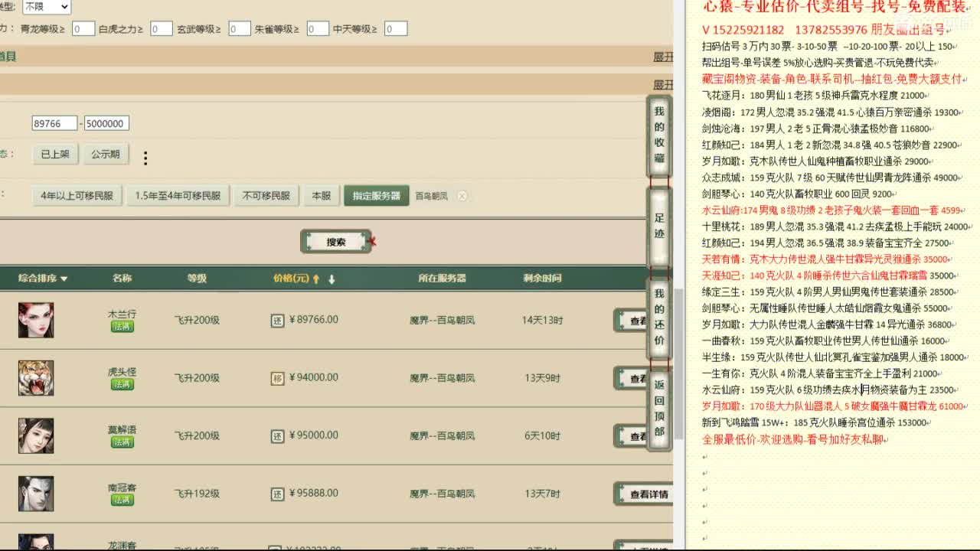The width and height of the screenshot is (980, 551).
Task: Click the 搜索 search button
Action: [336, 242]
